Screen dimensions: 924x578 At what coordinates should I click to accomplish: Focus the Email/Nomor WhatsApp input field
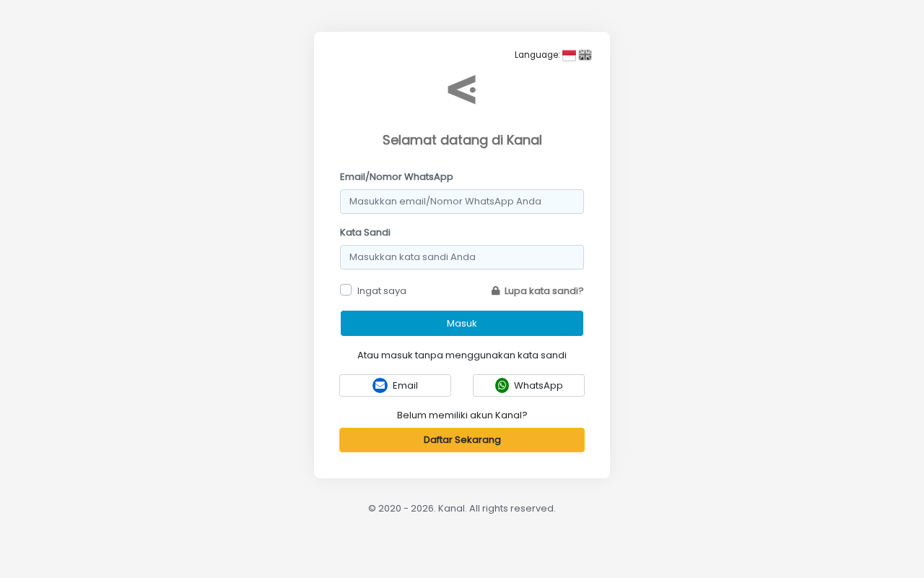point(462,202)
